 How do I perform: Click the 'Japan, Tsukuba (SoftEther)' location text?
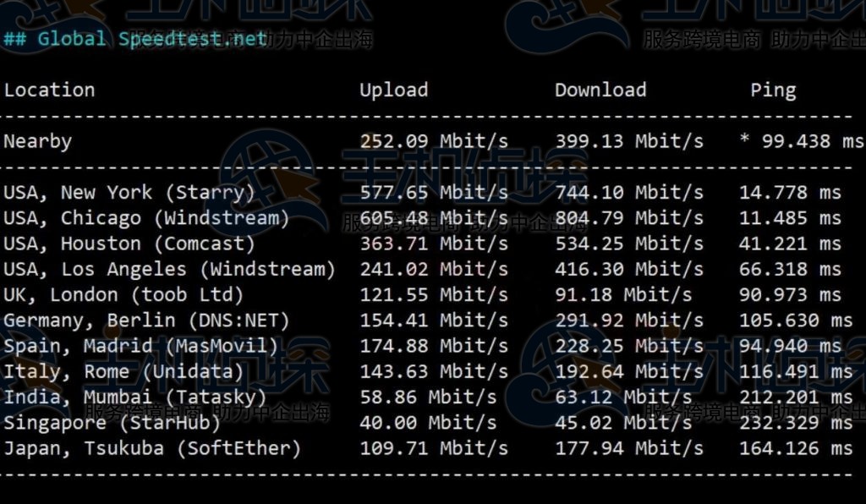152,448
